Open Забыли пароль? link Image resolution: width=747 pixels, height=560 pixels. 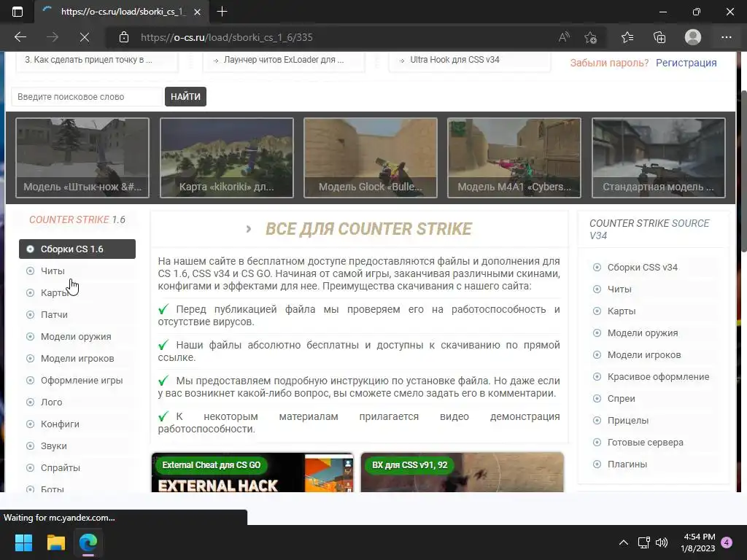click(609, 63)
